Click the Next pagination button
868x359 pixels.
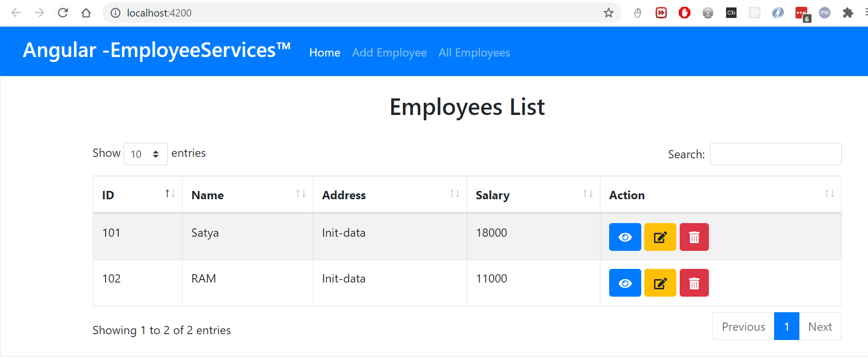coord(820,326)
